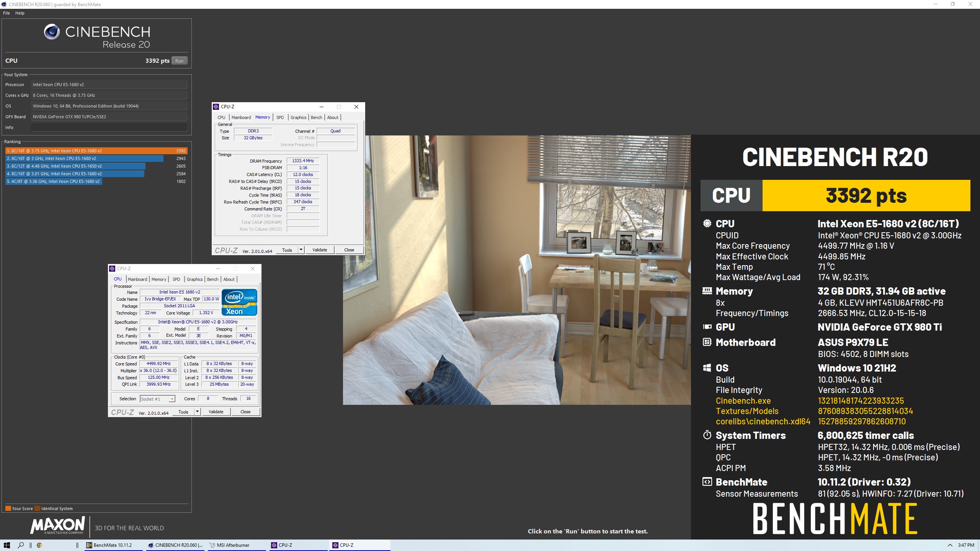Open About tab in CPU CPU-Z window
This screenshot has height=551, width=980.
229,279
